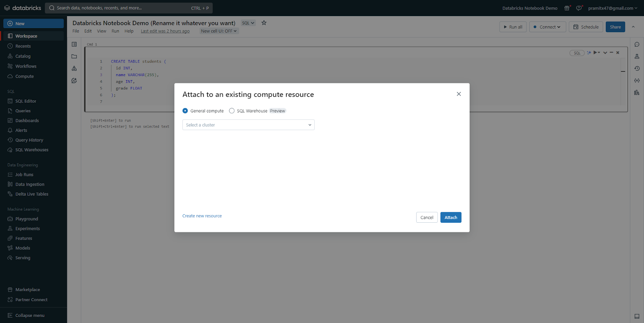
Task: Open Workflows in the sidebar
Action: 33,66
